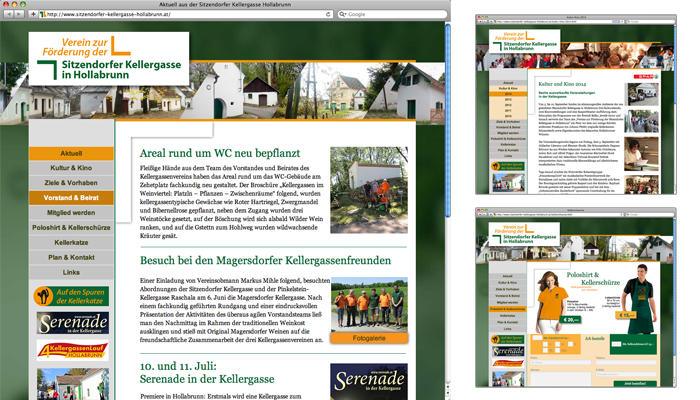Click Kultur & Kino in the Kultur Kino window
Image resolution: width=700 pixels, height=400 pixels.
[508, 88]
